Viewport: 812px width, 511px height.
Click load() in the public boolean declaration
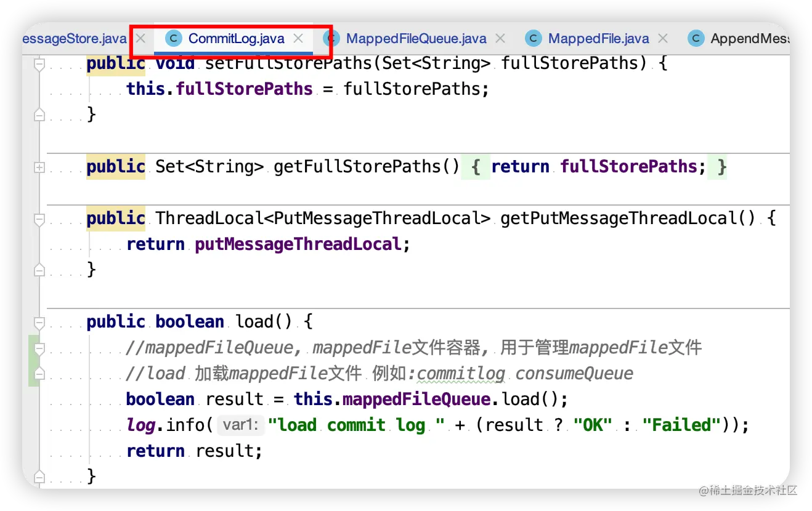(x=265, y=321)
